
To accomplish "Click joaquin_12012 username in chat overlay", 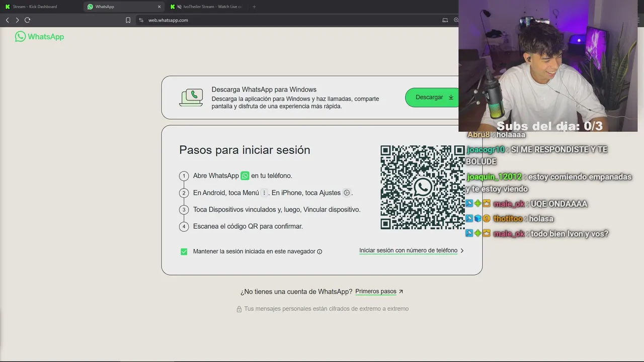I will click(x=495, y=177).
